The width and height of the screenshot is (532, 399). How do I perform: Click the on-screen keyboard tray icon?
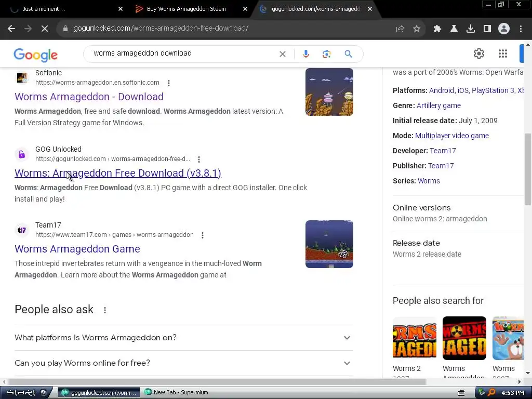pyautogui.click(x=461, y=393)
